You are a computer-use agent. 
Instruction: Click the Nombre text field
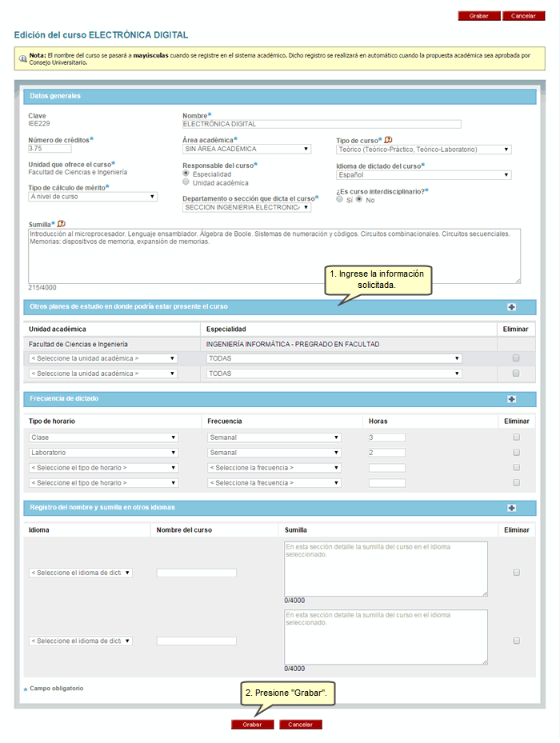click(322, 125)
